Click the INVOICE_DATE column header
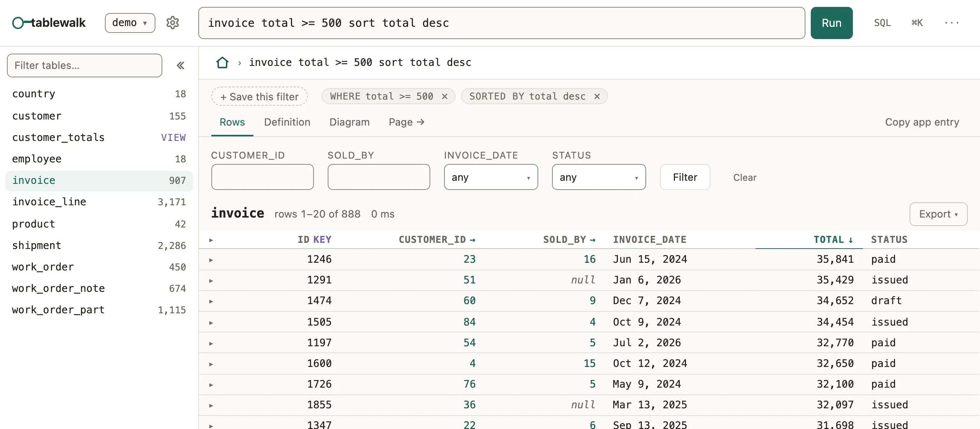 point(650,240)
